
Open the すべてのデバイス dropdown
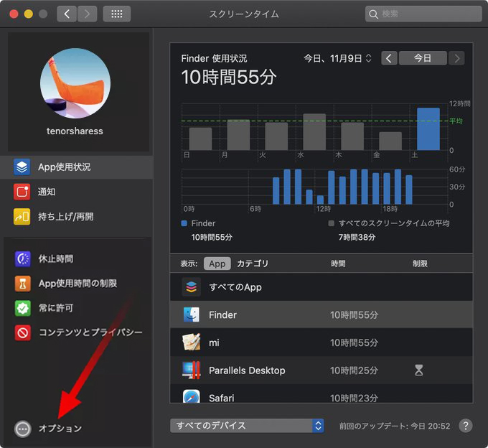[x=248, y=426]
